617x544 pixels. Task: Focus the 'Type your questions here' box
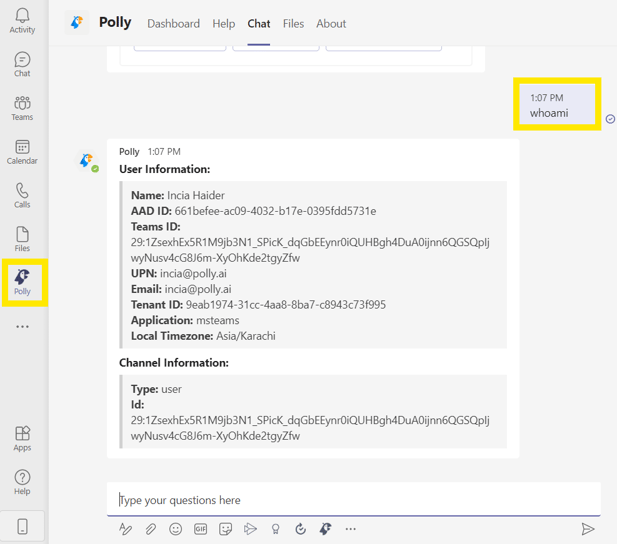[354, 500]
